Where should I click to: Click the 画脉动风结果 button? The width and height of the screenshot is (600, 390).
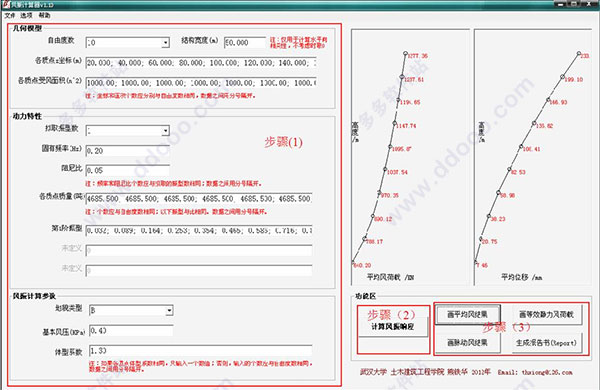[468, 343]
